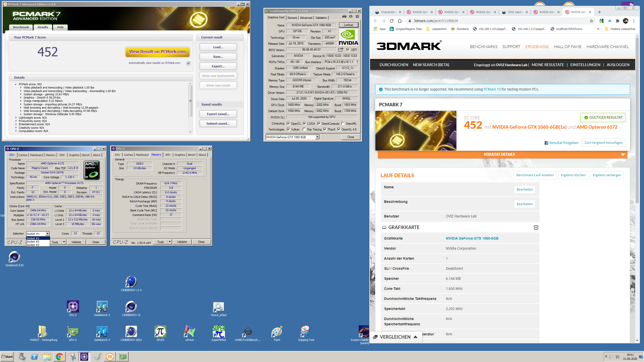Open the Sensors tab in GPU-Z

292,18
